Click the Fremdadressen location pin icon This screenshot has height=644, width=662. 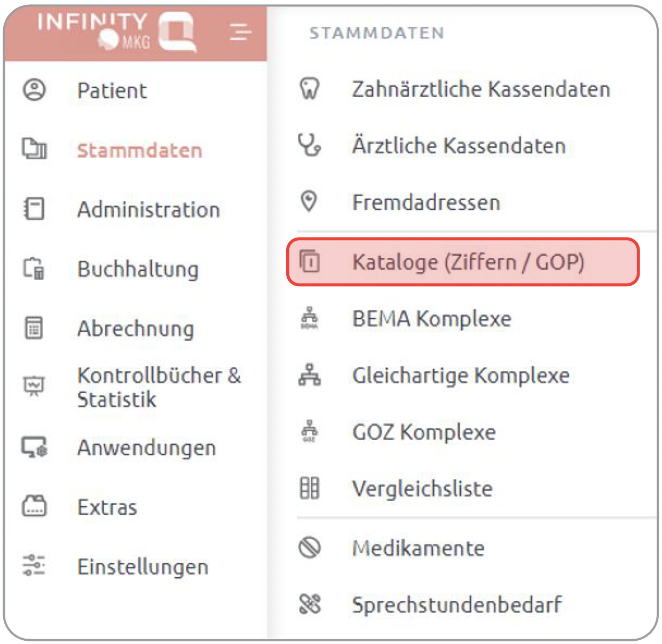coord(309,201)
